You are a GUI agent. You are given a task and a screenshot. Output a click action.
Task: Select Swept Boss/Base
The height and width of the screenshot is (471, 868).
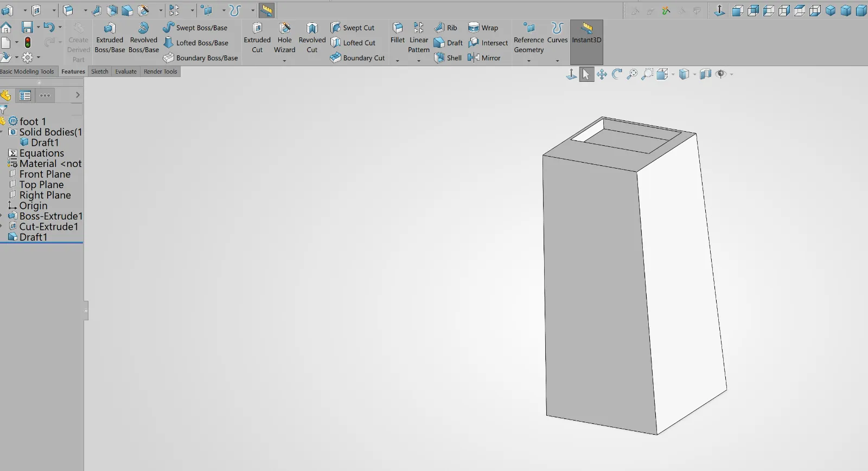pyautogui.click(x=195, y=28)
